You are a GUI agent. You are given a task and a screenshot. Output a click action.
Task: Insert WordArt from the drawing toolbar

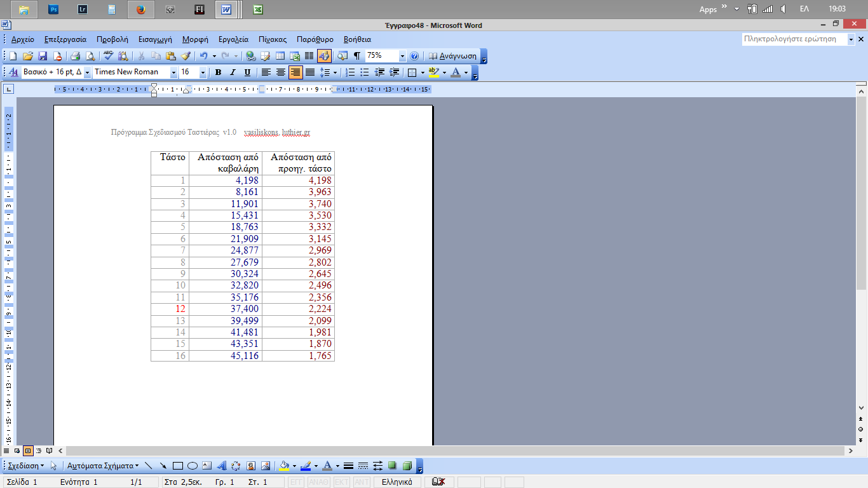(222, 466)
